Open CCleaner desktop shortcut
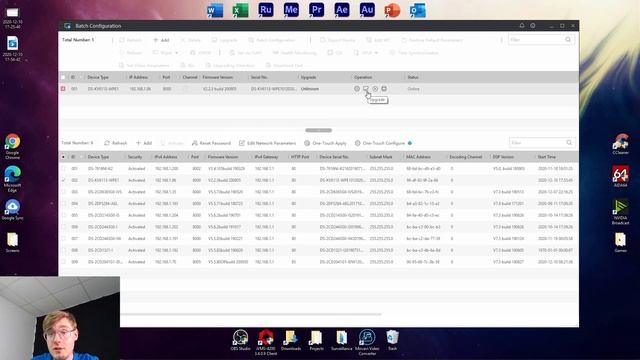Viewport: 640px width, 360px height. 620,144
